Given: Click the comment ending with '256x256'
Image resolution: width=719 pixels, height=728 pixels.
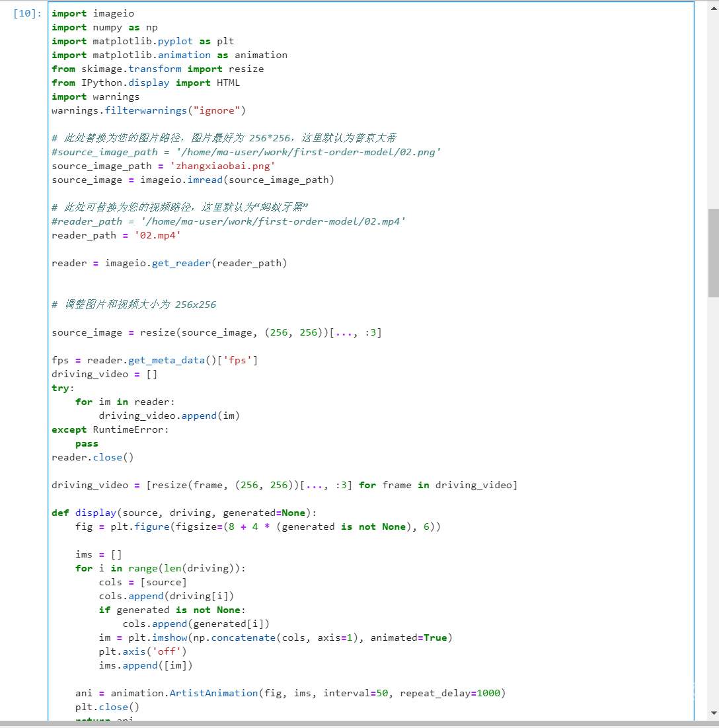Looking at the screenshot, I should click(x=133, y=305).
